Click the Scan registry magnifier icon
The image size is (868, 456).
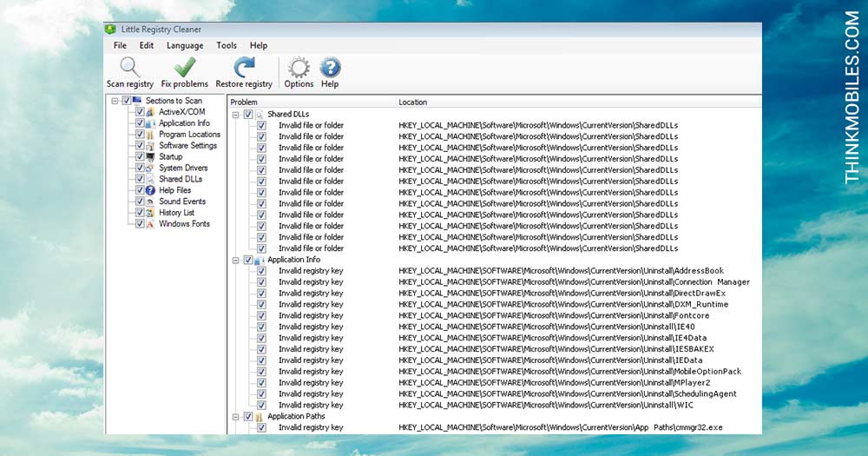point(129,67)
